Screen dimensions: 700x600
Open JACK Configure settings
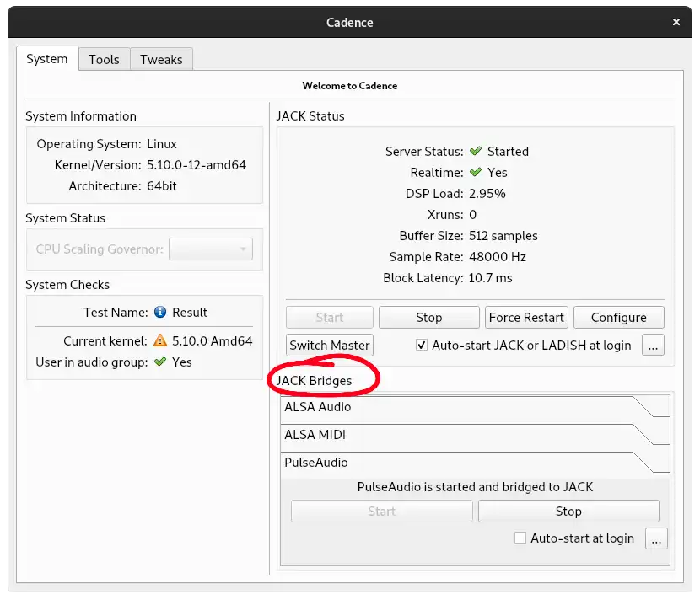coord(619,317)
